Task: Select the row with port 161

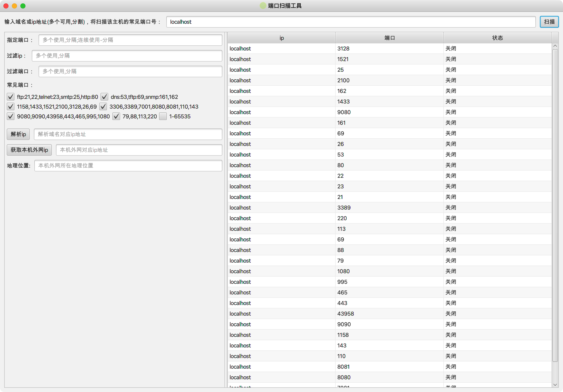Action: click(389, 123)
